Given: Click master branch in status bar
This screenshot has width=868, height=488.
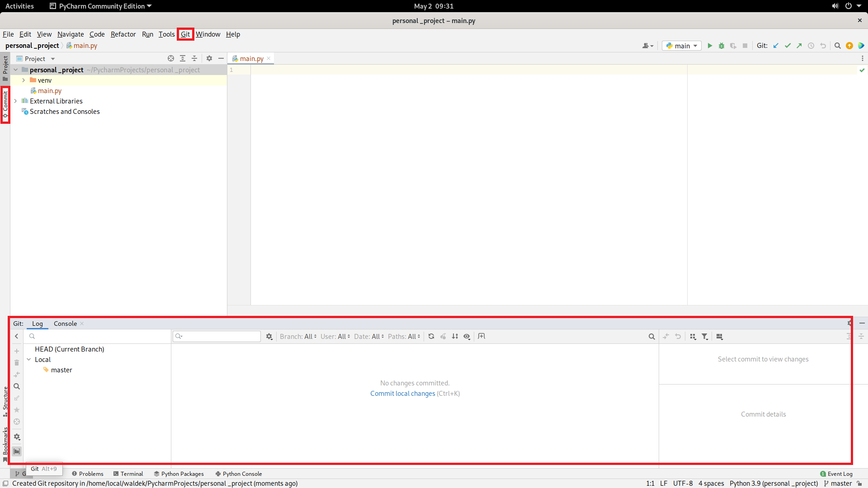Looking at the screenshot, I should click(x=838, y=483).
